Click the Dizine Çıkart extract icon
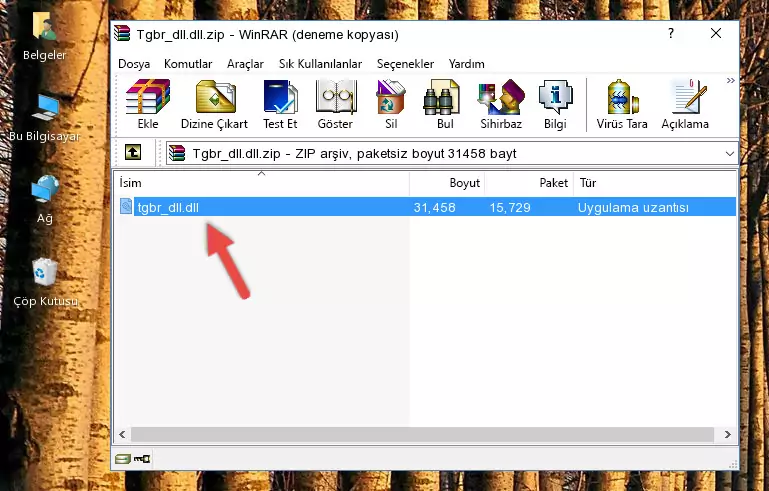Screen dimensions: 769x491 click(214, 104)
